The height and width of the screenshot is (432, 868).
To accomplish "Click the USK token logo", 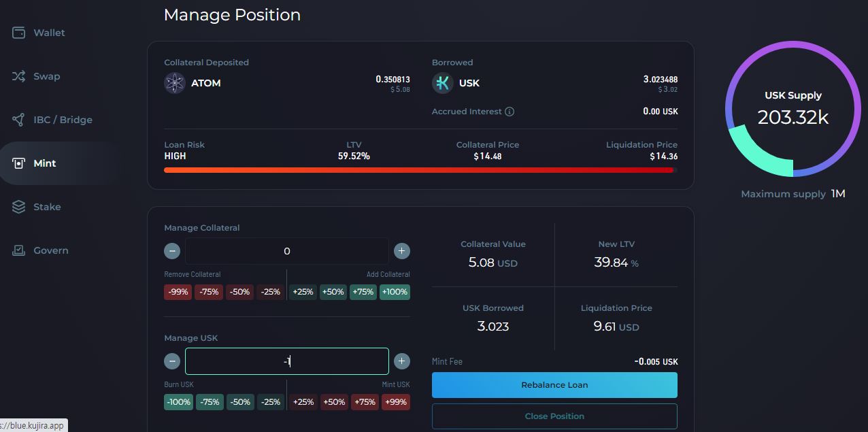I will point(443,83).
